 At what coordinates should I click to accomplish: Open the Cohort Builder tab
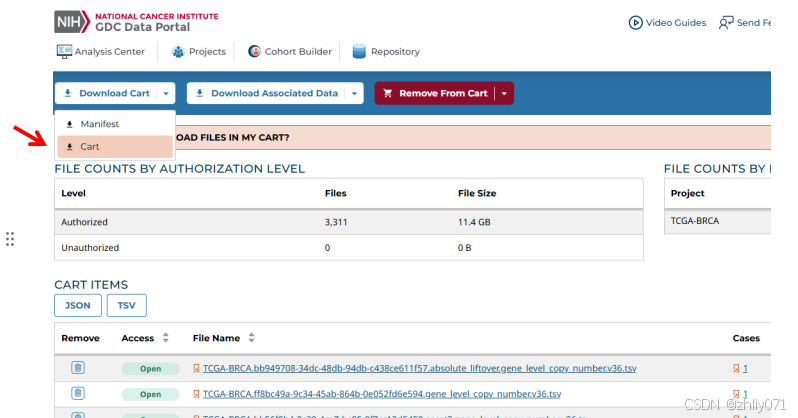tap(290, 51)
